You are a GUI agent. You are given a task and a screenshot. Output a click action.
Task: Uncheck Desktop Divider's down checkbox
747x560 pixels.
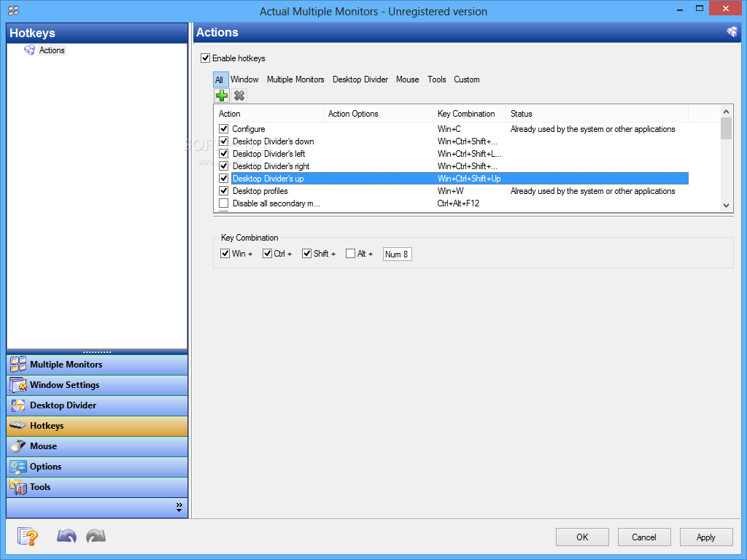223,141
